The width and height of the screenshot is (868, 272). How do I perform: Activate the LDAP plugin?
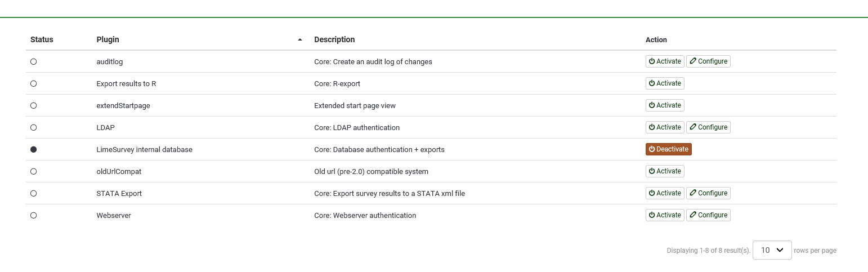pyautogui.click(x=665, y=127)
